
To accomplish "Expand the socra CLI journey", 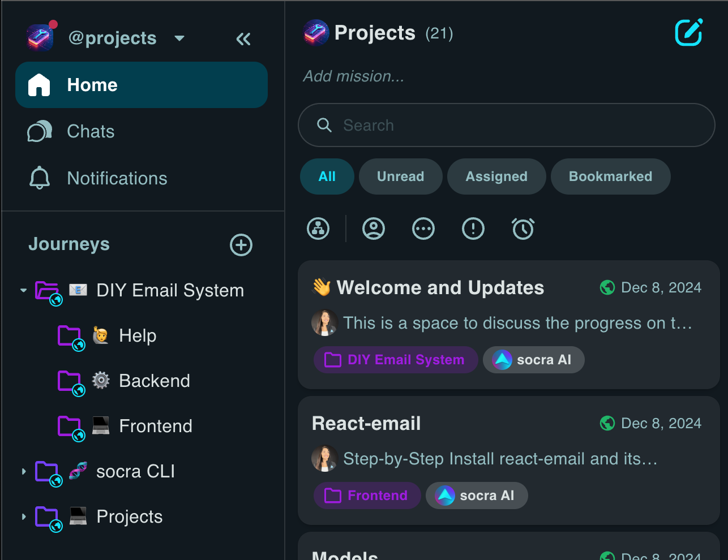I will (x=23, y=471).
